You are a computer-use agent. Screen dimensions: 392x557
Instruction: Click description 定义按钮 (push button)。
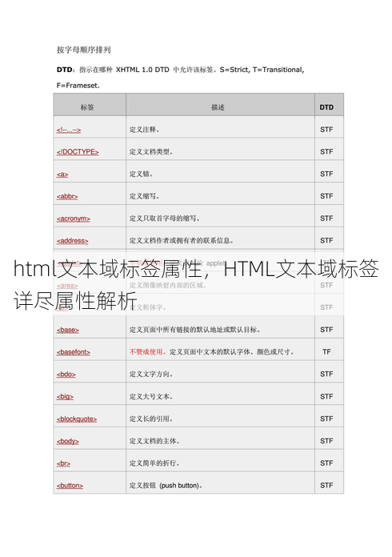click(x=166, y=485)
